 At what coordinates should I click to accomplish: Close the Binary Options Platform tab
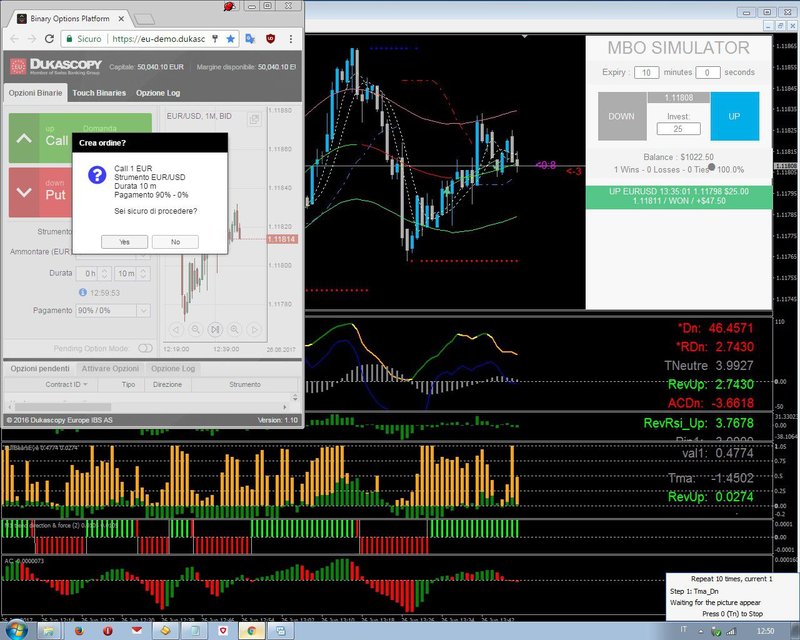click(x=121, y=19)
